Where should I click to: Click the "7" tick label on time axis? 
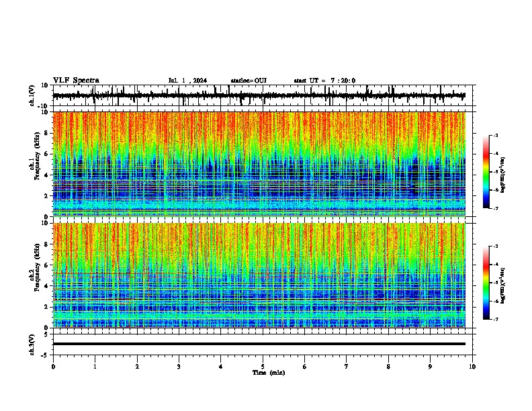[347, 367]
